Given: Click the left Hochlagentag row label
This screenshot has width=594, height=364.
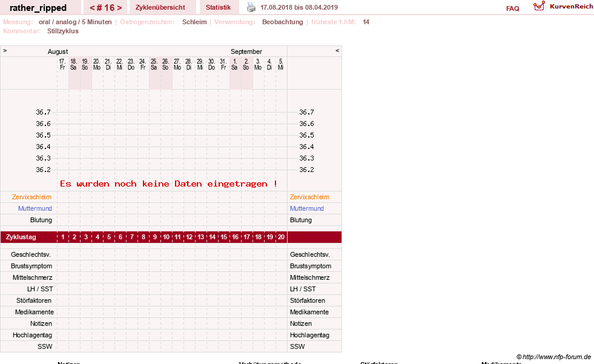Looking at the screenshot, I should click(x=32, y=335).
